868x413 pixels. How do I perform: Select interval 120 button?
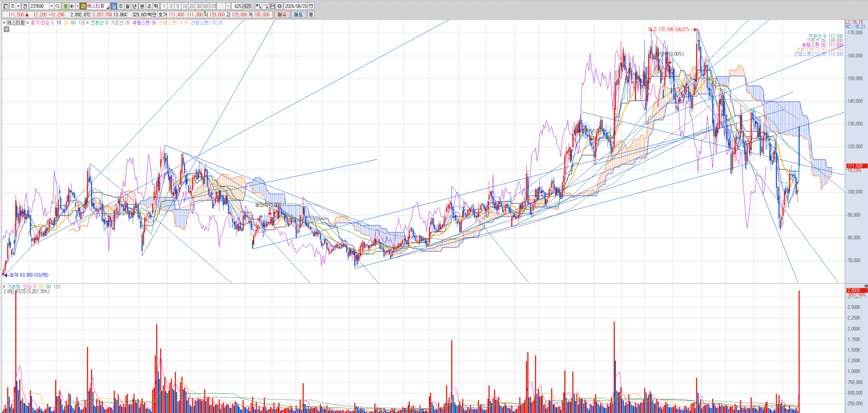coord(213,6)
